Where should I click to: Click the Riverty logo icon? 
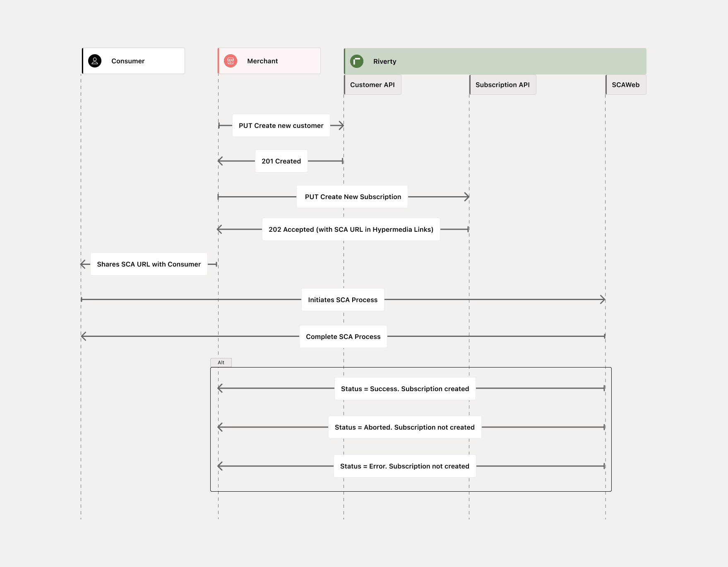356,61
